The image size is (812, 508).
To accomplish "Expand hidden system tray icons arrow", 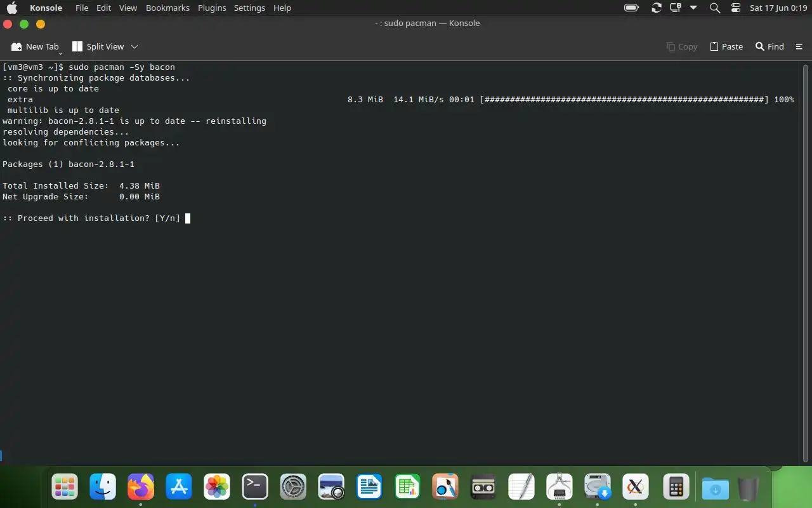I will [x=693, y=8].
